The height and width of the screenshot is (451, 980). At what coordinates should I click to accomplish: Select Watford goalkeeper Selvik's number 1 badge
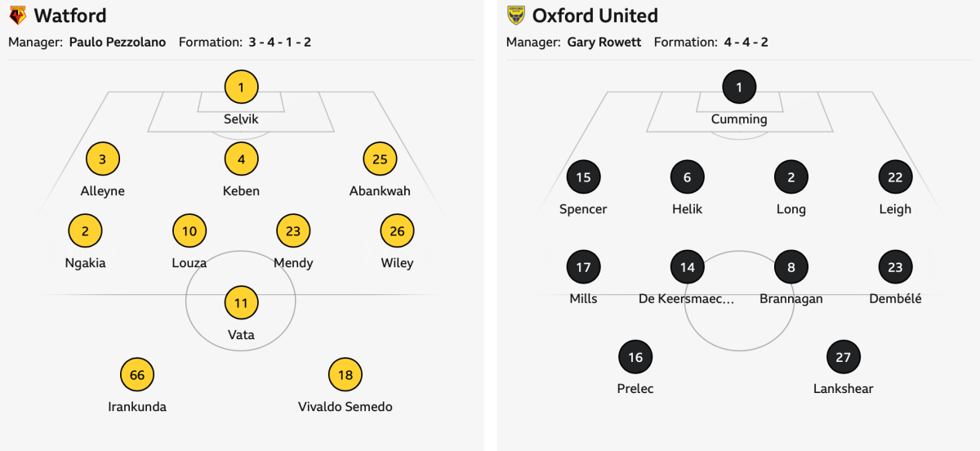(x=241, y=87)
